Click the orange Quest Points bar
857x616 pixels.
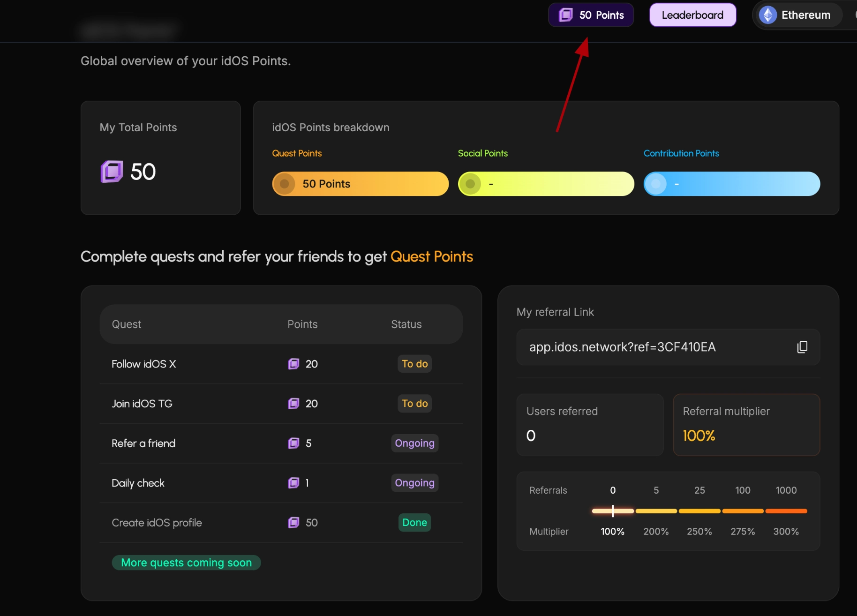pyautogui.click(x=360, y=184)
